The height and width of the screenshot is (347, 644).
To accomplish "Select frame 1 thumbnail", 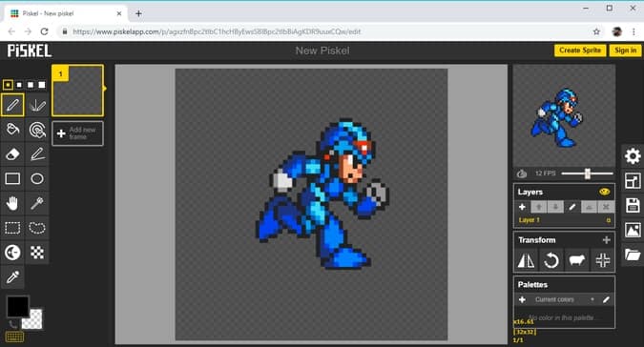I will (77, 91).
